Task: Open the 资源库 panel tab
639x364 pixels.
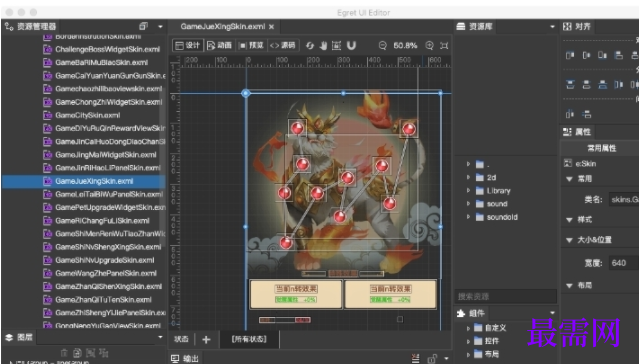Action: [x=474, y=26]
